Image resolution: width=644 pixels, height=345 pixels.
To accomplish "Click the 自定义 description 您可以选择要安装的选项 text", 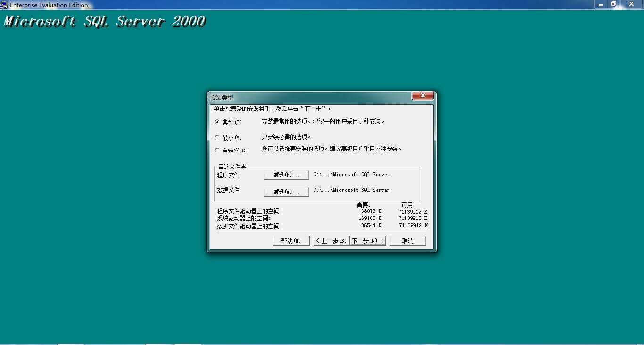I will click(x=332, y=149).
